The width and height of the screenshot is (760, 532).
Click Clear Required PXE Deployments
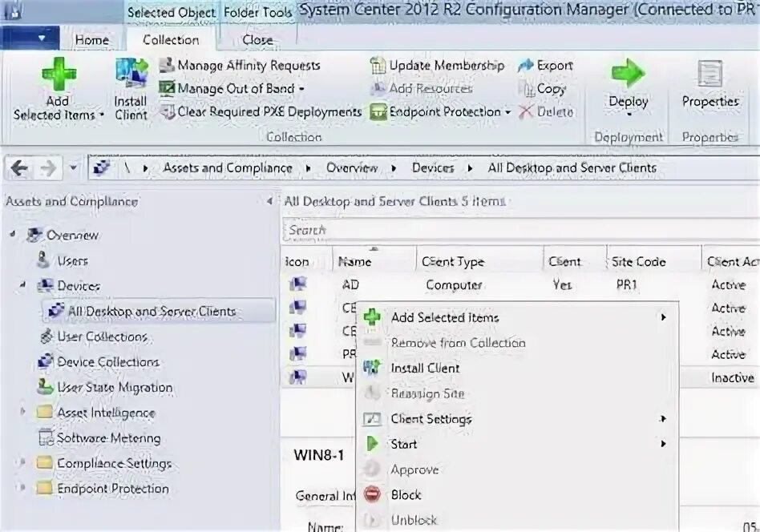pos(261,112)
